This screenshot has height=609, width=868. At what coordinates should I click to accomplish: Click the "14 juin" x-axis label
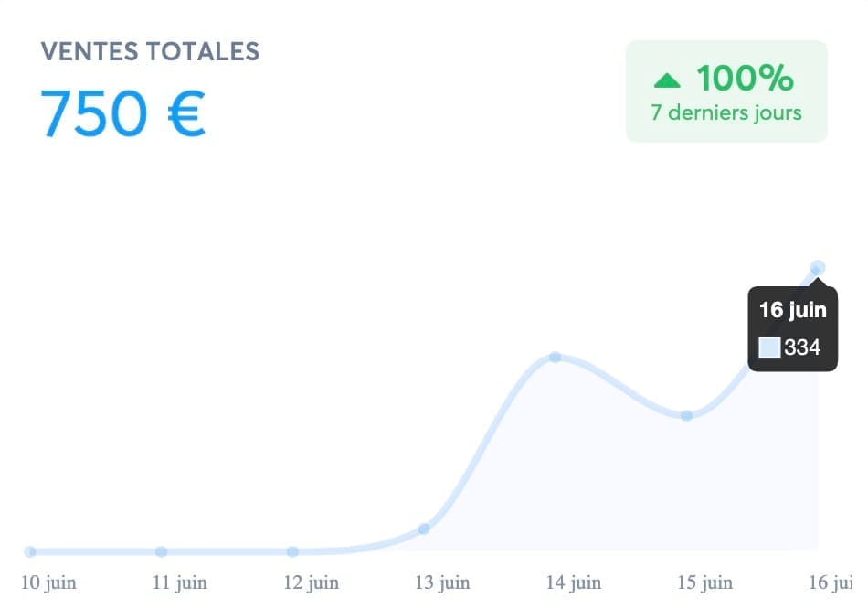(574, 582)
